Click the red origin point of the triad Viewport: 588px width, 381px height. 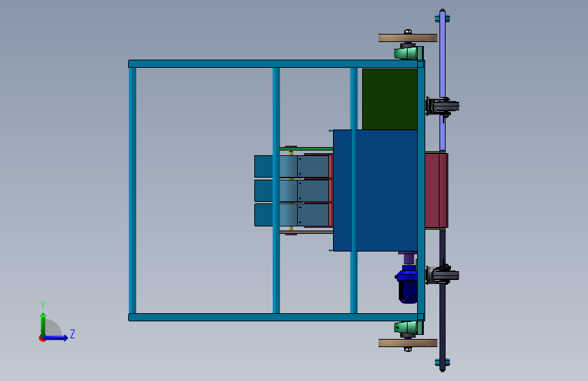coord(42,338)
